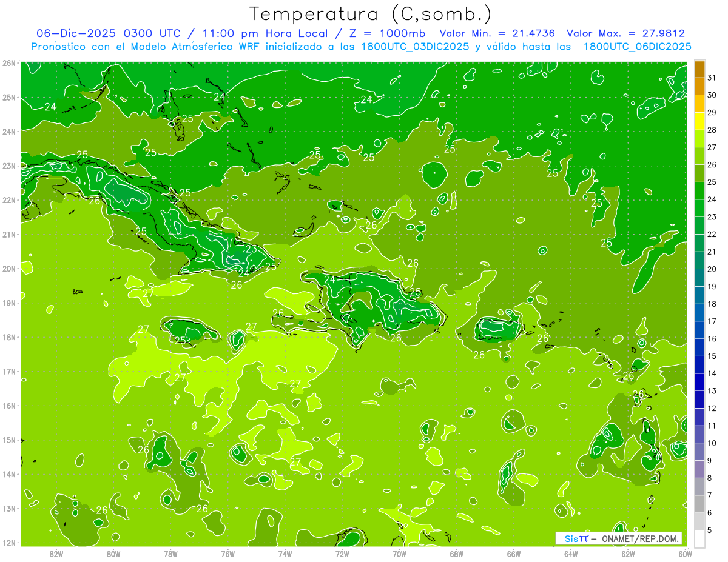This screenshot has width=728, height=562.
Task: Click the '70W' longitude axis label
Action: [x=399, y=554]
